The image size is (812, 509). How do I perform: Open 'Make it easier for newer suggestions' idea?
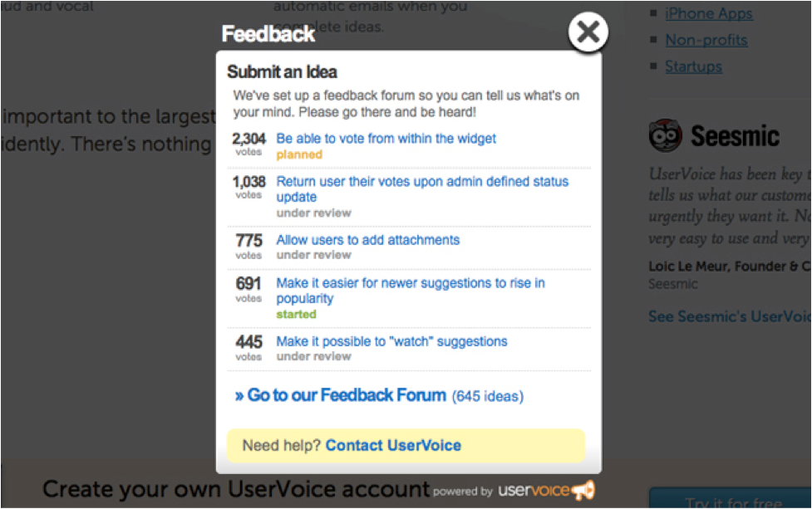(410, 291)
